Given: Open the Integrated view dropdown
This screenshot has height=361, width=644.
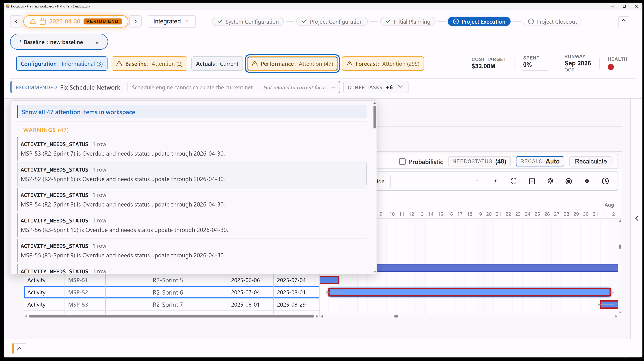Looking at the screenshot, I should (172, 22).
